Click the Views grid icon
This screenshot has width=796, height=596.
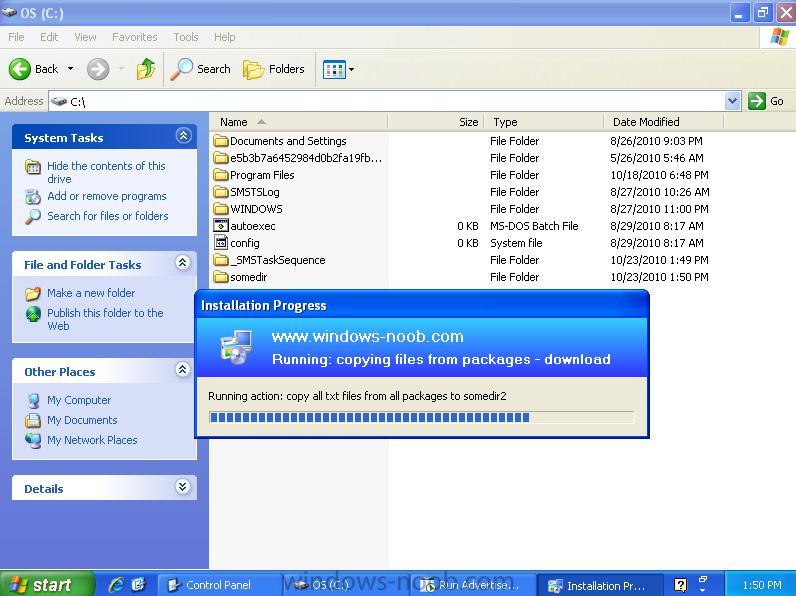click(334, 69)
